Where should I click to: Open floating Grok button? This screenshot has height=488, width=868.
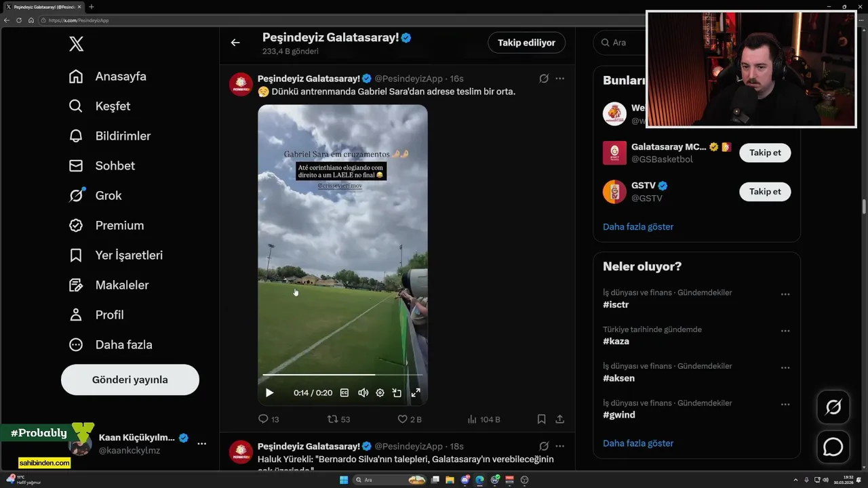[833, 407]
